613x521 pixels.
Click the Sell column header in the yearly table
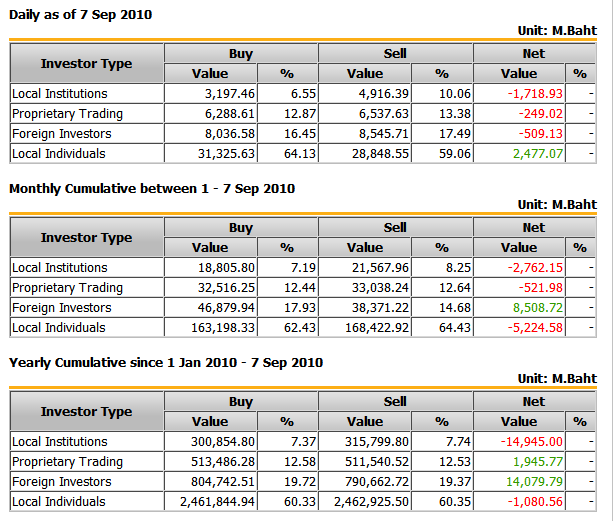pos(395,402)
